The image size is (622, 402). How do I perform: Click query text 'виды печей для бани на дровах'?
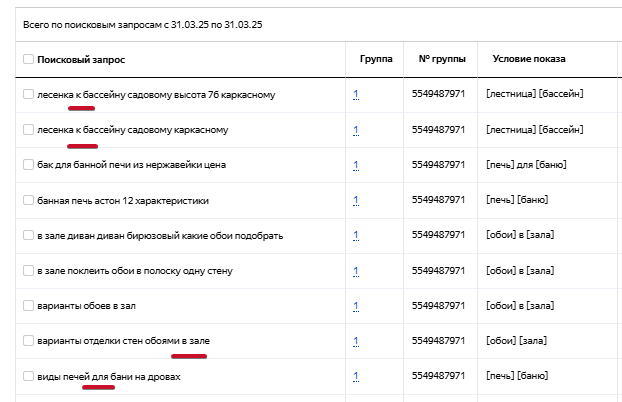(x=109, y=377)
